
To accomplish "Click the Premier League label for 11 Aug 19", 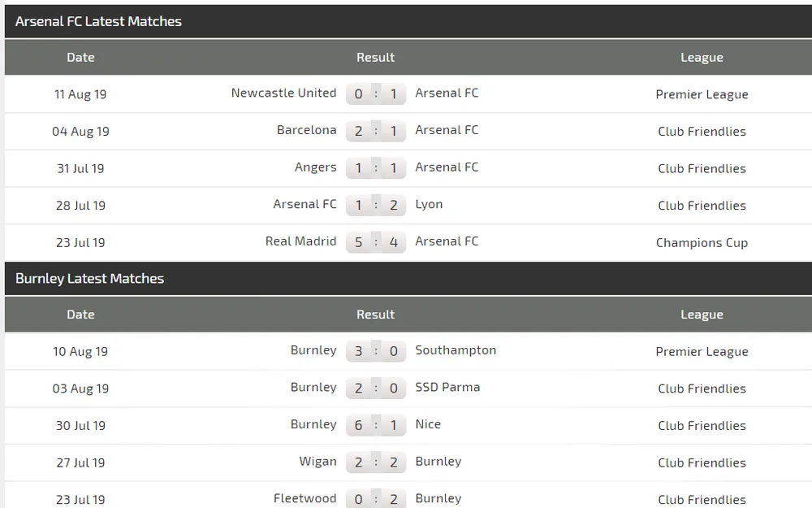I will pos(702,94).
